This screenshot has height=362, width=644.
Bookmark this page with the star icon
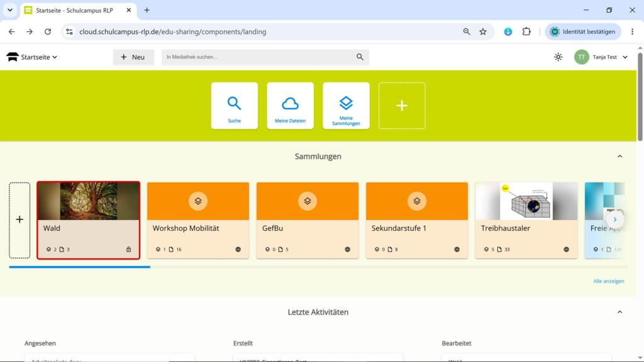tap(483, 31)
